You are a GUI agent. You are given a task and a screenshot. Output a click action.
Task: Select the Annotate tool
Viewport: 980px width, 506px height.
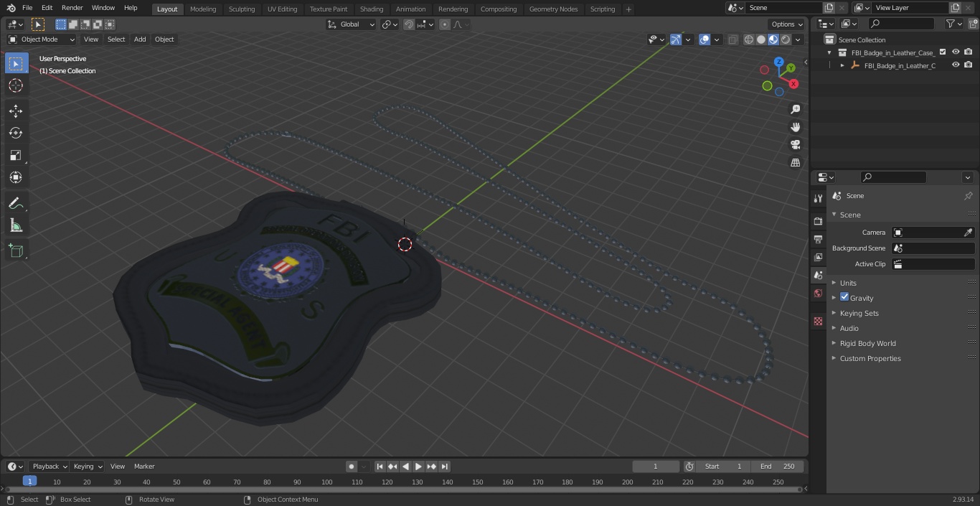pyautogui.click(x=16, y=204)
